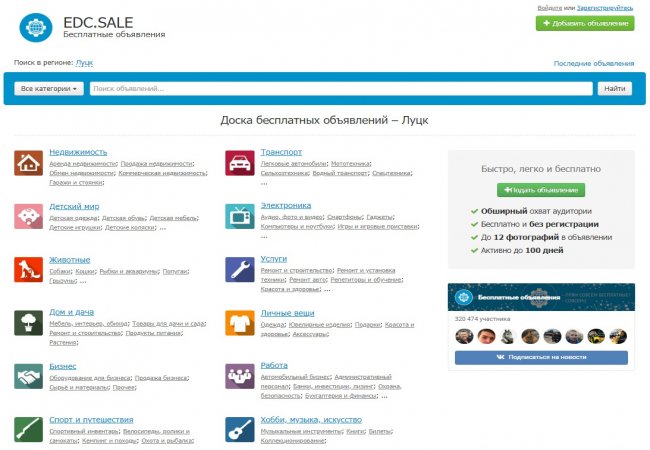The height and width of the screenshot is (450, 650).
Task: Select the Транспорт car icon
Action: click(239, 162)
